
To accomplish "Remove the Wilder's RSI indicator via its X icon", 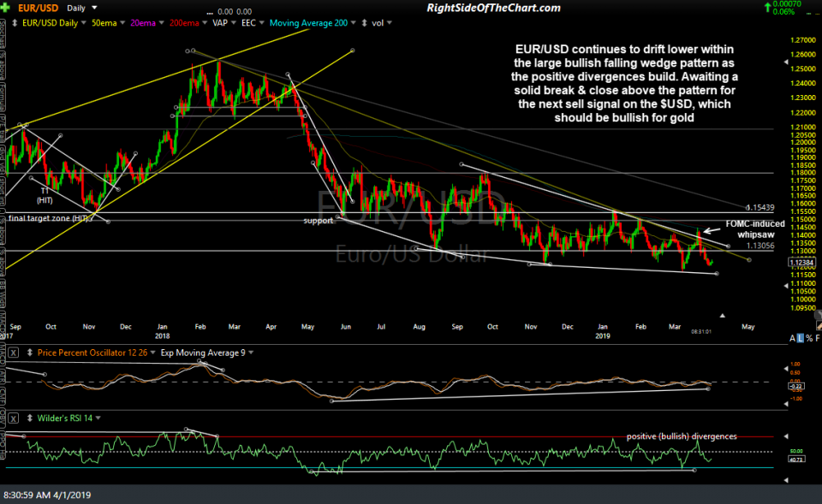I will [12, 418].
